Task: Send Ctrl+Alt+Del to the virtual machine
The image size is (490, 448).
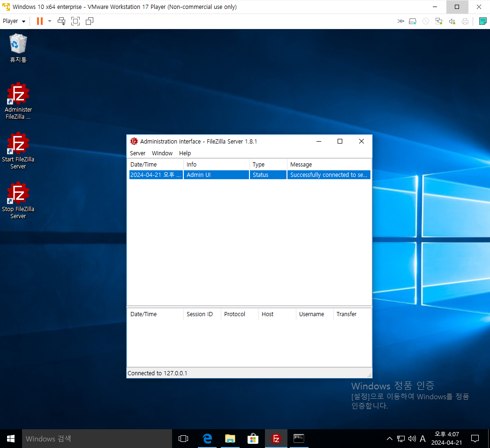Action: tap(61, 21)
